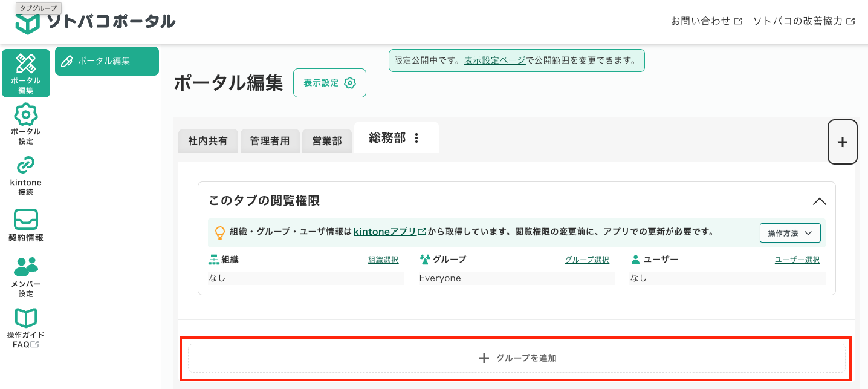The image size is (868, 389).
Task: Open 組織選択 to choose organizations
Action: click(383, 259)
